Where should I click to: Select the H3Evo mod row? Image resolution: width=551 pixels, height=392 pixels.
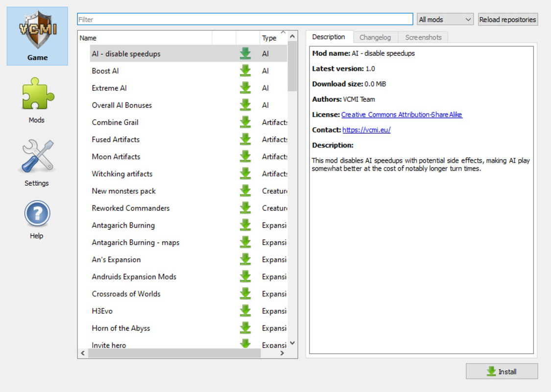click(189, 311)
